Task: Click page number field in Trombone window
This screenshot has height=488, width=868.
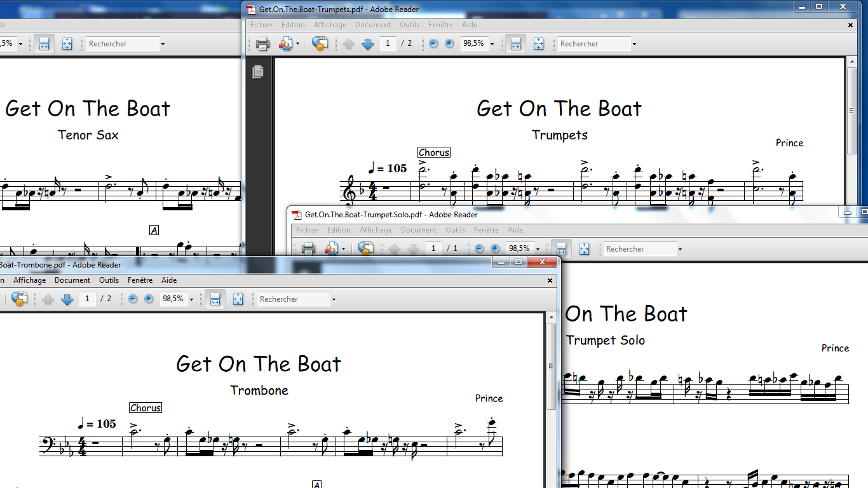Action: [x=87, y=299]
